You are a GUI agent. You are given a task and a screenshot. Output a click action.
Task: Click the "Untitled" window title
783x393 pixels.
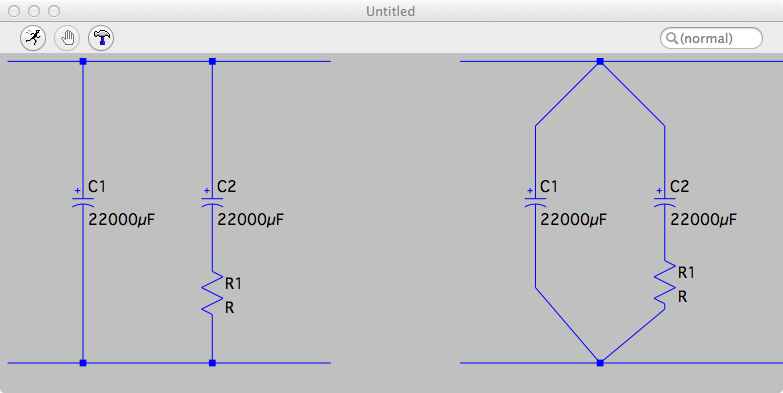click(391, 11)
